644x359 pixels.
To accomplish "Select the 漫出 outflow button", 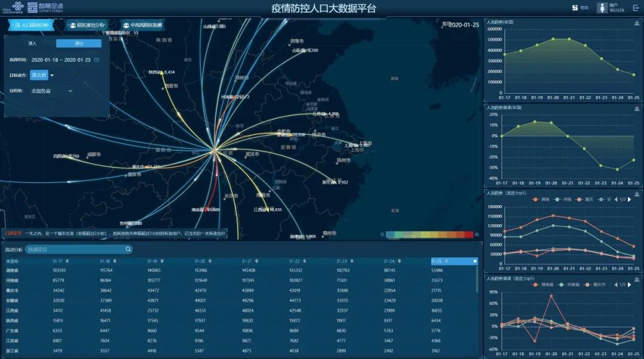I will coord(79,44).
